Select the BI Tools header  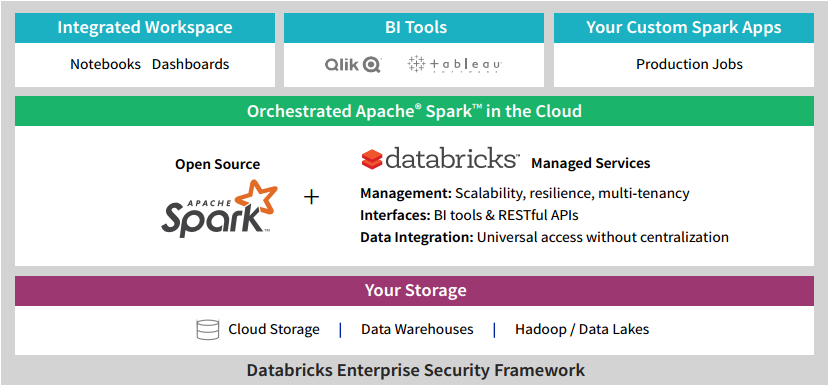coord(414,28)
